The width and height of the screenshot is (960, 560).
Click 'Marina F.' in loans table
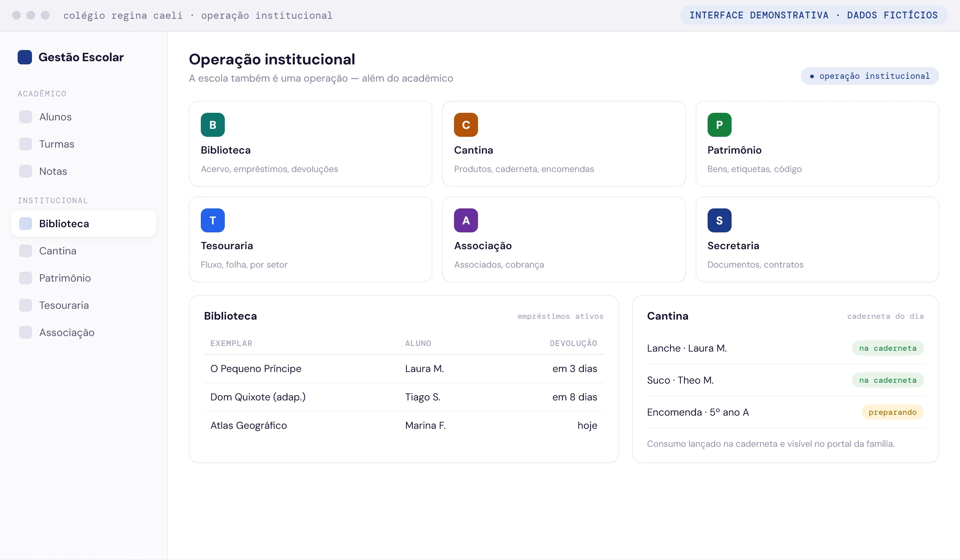pyautogui.click(x=425, y=425)
